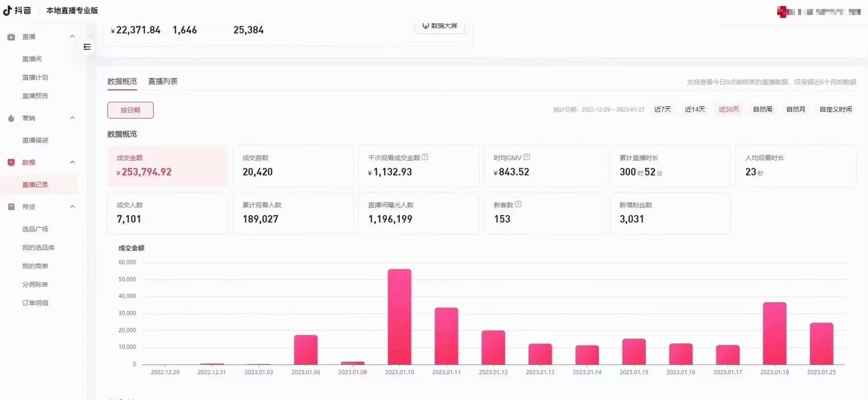Image resolution: width=868 pixels, height=400 pixels.
Task: Open 直播间 in the sidebar menu
Action: click(x=32, y=59)
